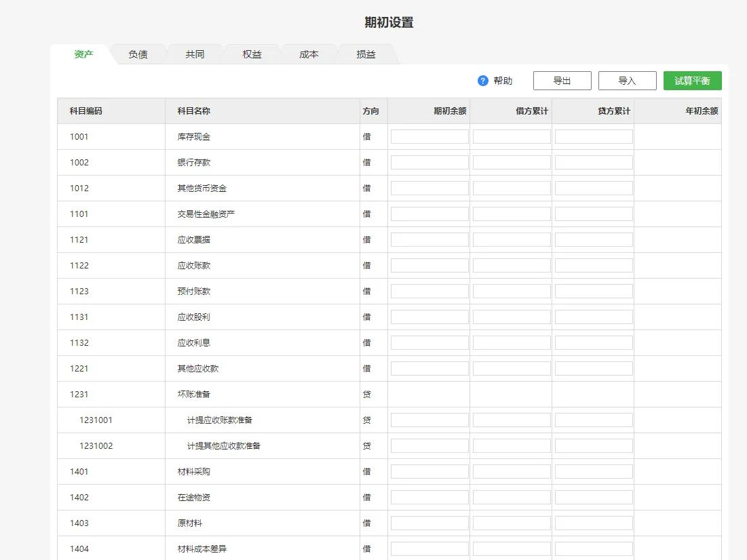Image resolution: width=747 pixels, height=560 pixels.
Task: Switch to the 共同 tab
Action: pos(195,54)
